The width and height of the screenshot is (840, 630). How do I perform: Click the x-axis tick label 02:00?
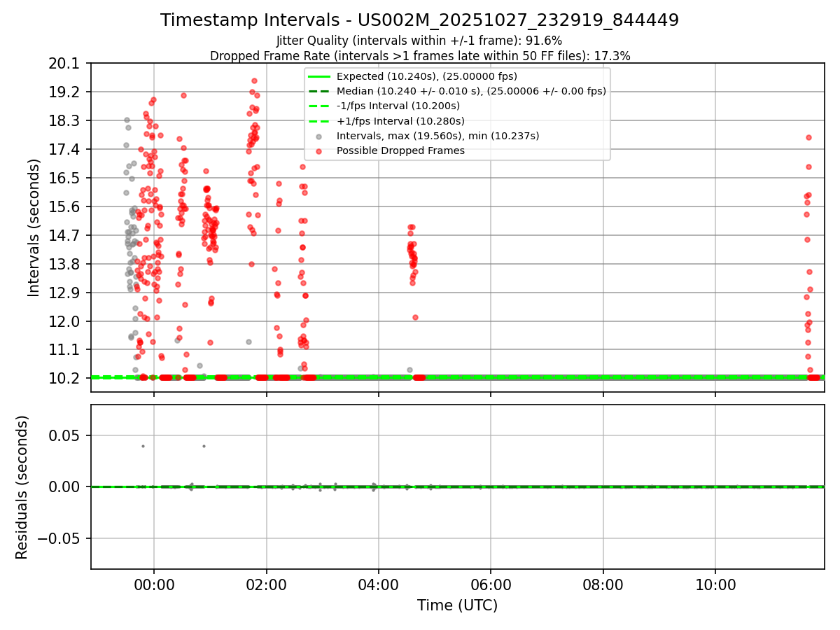point(267,585)
